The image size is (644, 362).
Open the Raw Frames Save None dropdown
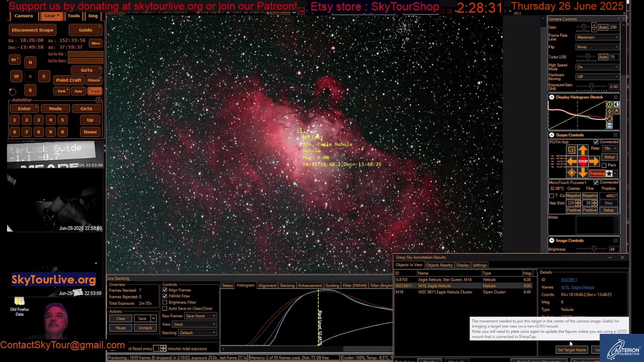click(x=200, y=316)
